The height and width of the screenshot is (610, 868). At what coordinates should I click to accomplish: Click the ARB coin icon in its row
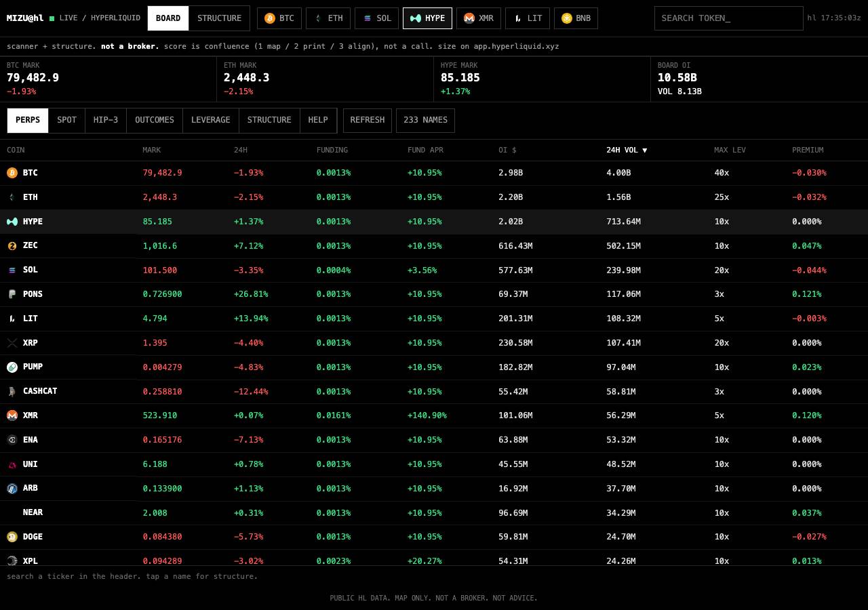(x=12, y=489)
